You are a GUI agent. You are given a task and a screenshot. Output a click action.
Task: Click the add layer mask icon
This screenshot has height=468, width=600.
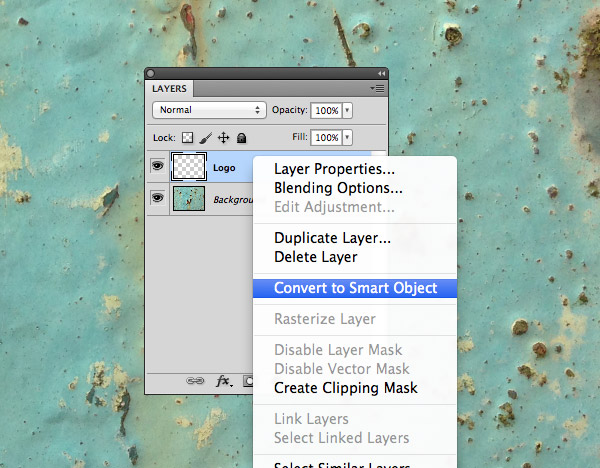248,381
